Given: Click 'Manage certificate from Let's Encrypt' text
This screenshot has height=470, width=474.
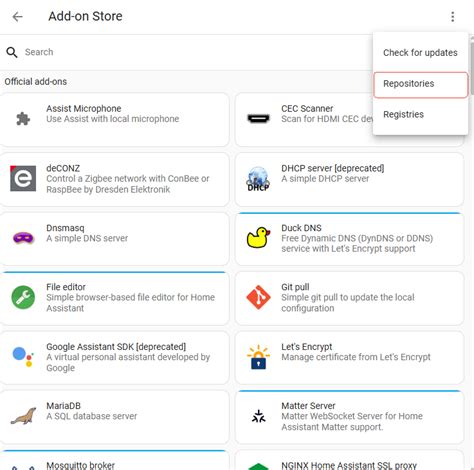Looking at the screenshot, I should pyautogui.click(x=356, y=357).
